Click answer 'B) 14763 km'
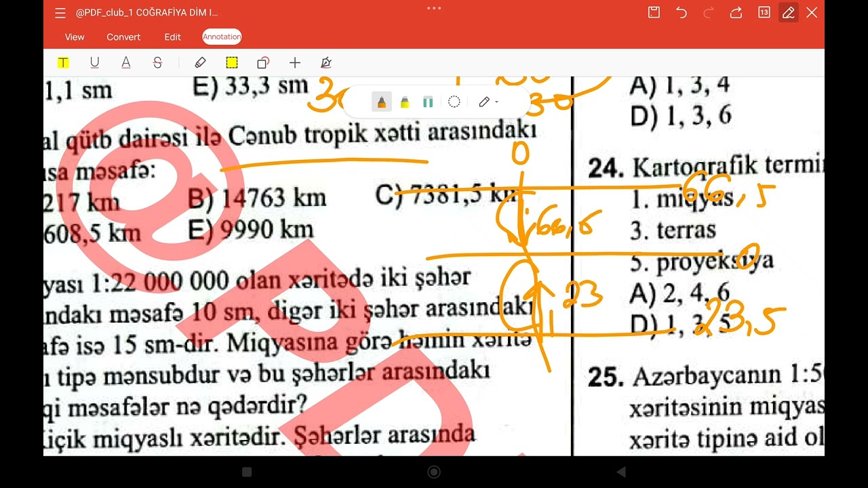This screenshot has width=868, height=488. [x=257, y=198]
